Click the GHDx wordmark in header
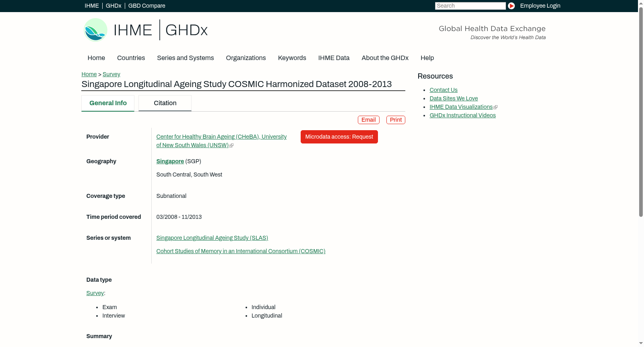 pos(186,30)
